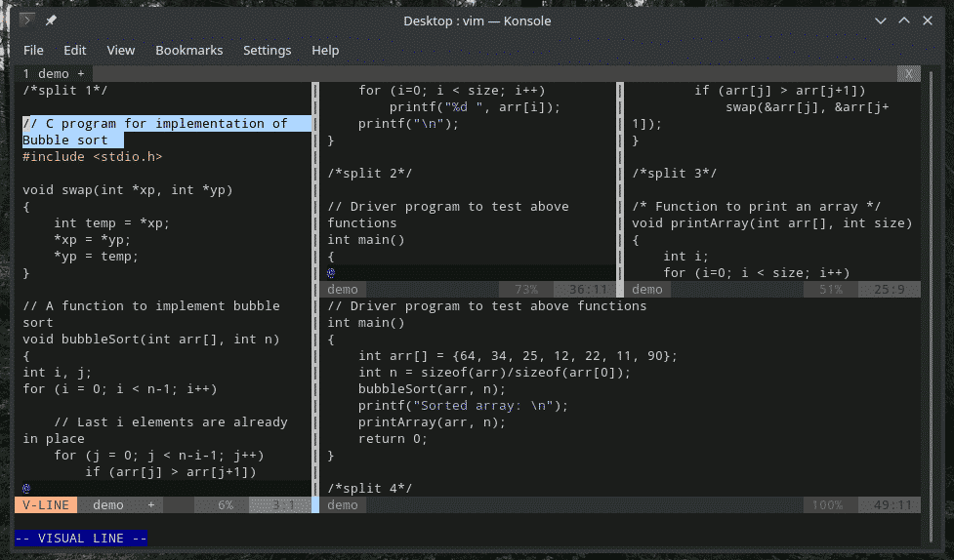
Task: Toggle the pin window icon
Action: [51, 20]
